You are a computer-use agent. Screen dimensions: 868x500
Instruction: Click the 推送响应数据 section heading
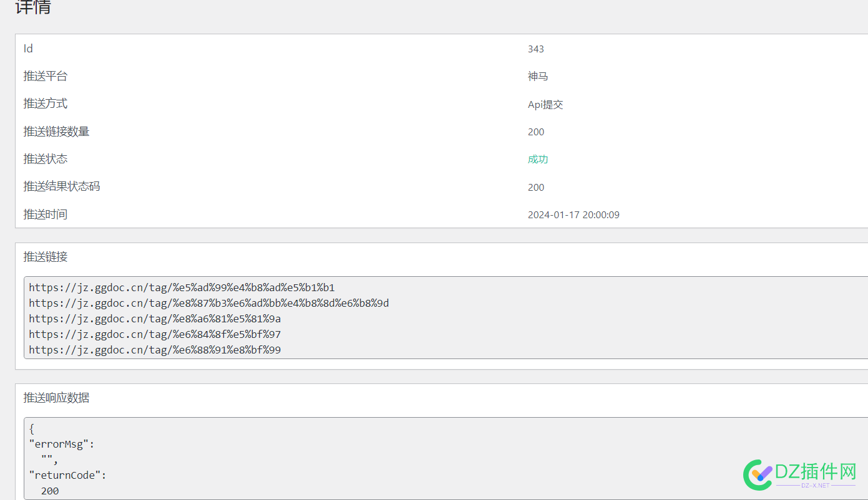tap(56, 398)
